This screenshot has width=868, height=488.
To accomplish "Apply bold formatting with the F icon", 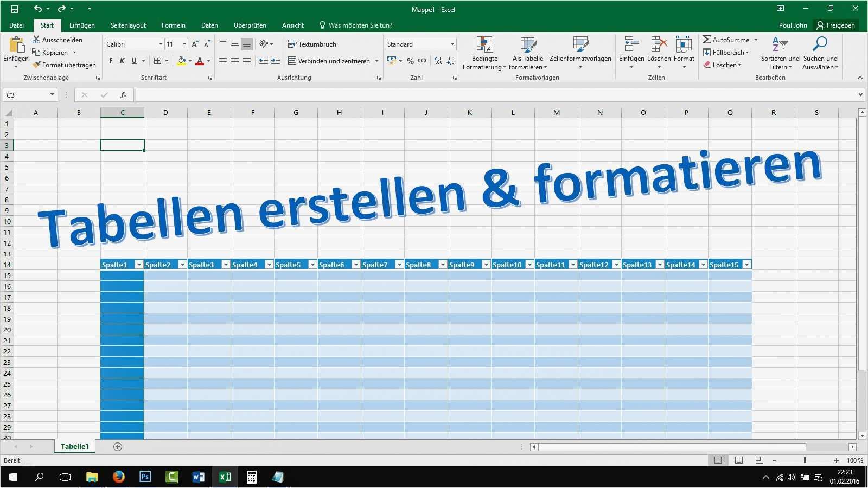I will pos(110,61).
